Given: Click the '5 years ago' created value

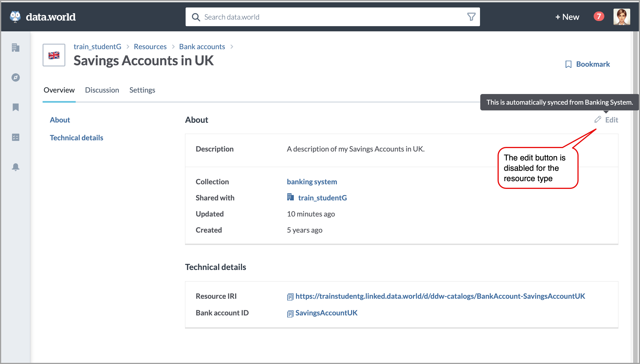Looking at the screenshot, I should pyautogui.click(x=304, y=230).
